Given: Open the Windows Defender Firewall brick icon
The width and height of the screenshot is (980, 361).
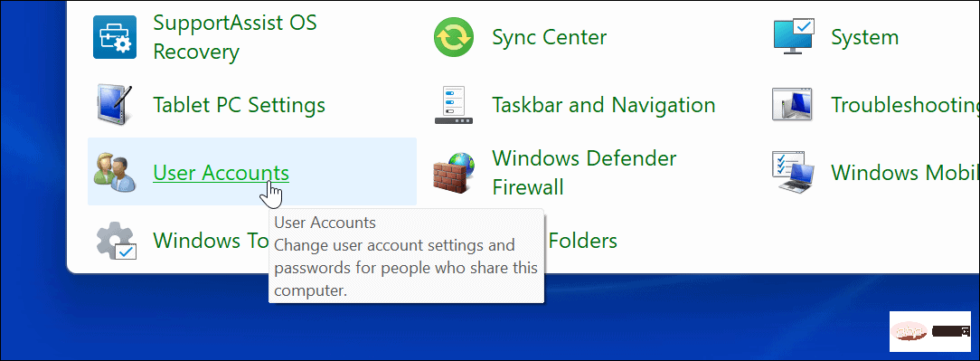Looking at the screenshot, I should [455, 172].
